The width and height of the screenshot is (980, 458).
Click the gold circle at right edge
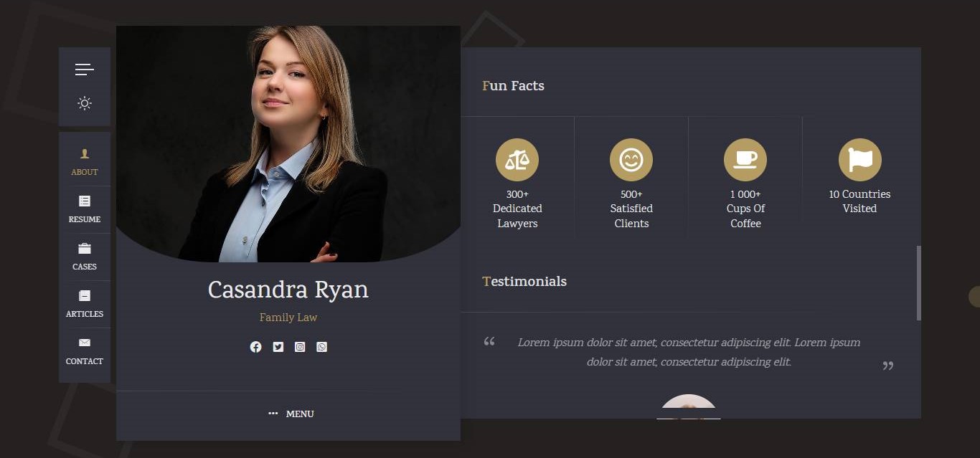pos(974,297)
